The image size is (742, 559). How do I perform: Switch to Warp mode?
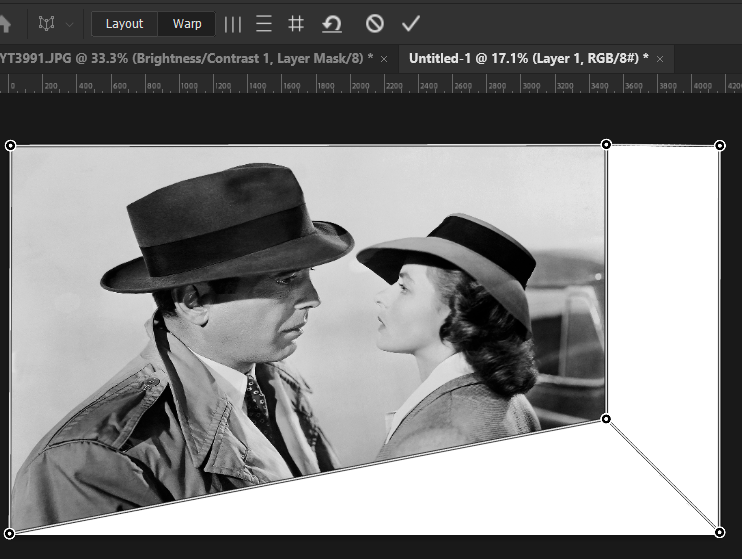(187, 24)
